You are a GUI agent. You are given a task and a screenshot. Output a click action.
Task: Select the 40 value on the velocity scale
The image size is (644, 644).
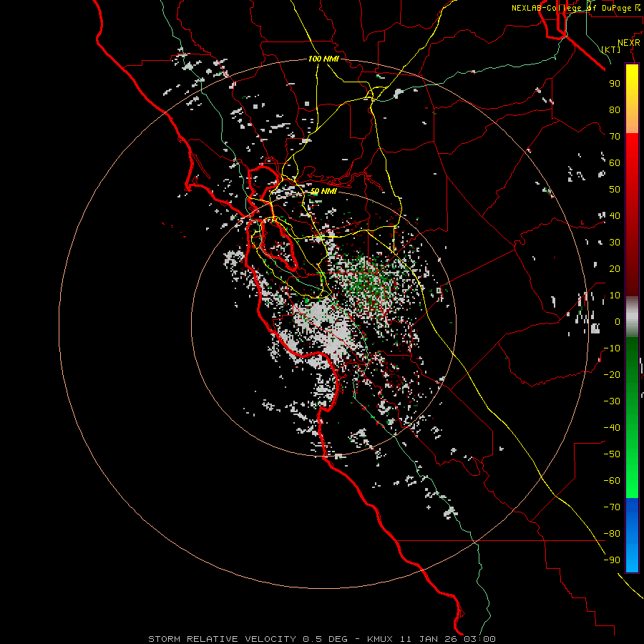point(615,215)
